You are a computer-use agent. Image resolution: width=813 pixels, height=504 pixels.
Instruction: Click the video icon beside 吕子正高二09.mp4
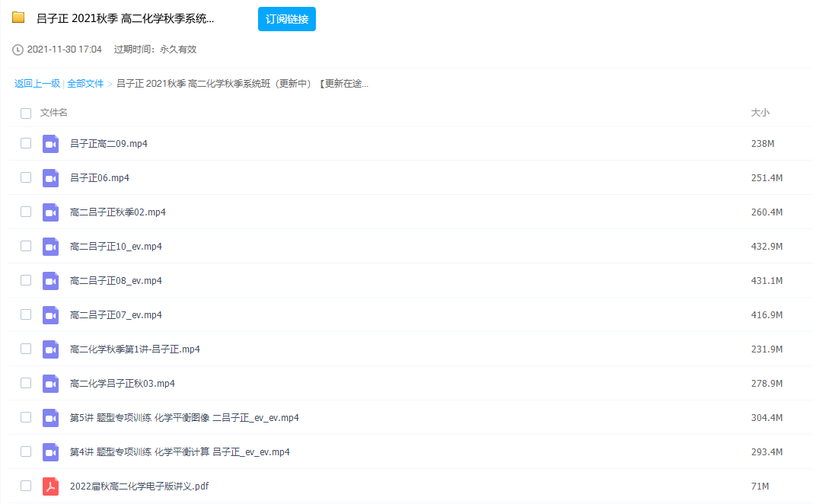(x=50, y=143)
